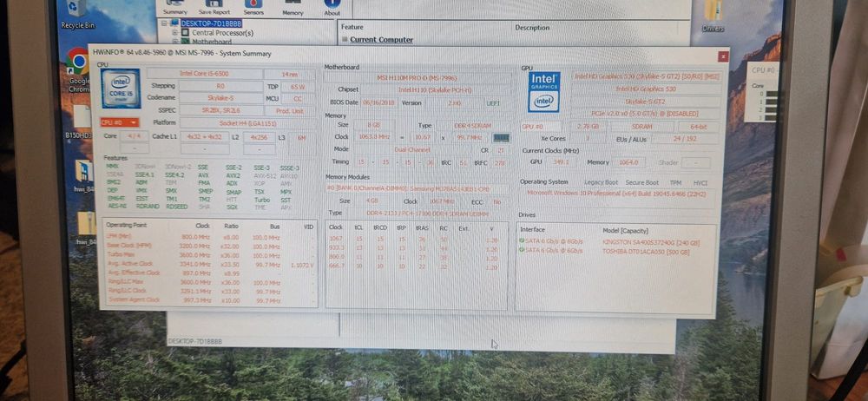Select Central Processor(s) tree item
This screenshot has height=401, width=868.
click(x=222, y=33)
